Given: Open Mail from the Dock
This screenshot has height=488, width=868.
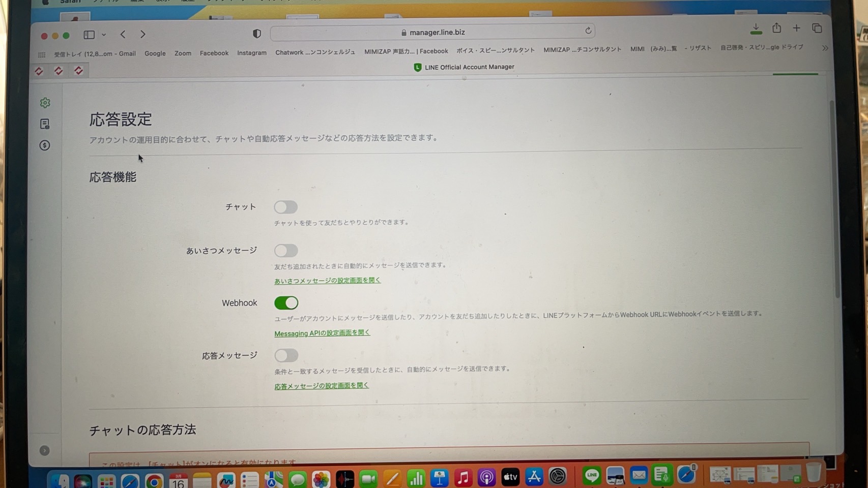Looking at the screenshot, I should 639,475.
